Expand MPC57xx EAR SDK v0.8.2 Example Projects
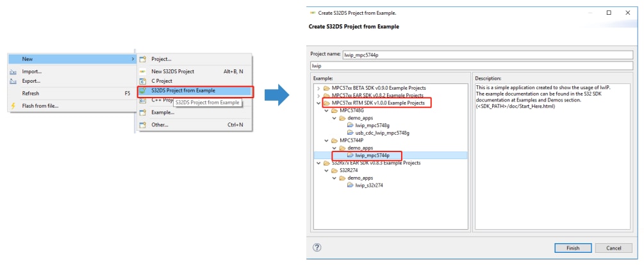This screenshot has width=644, height=265. point(318,95)
